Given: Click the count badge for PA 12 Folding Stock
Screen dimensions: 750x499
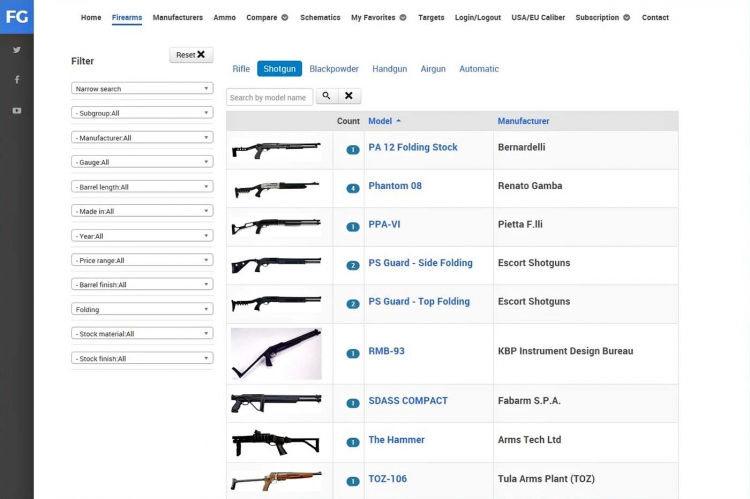Looking at the screenshot, I should [x=353, y=150].
